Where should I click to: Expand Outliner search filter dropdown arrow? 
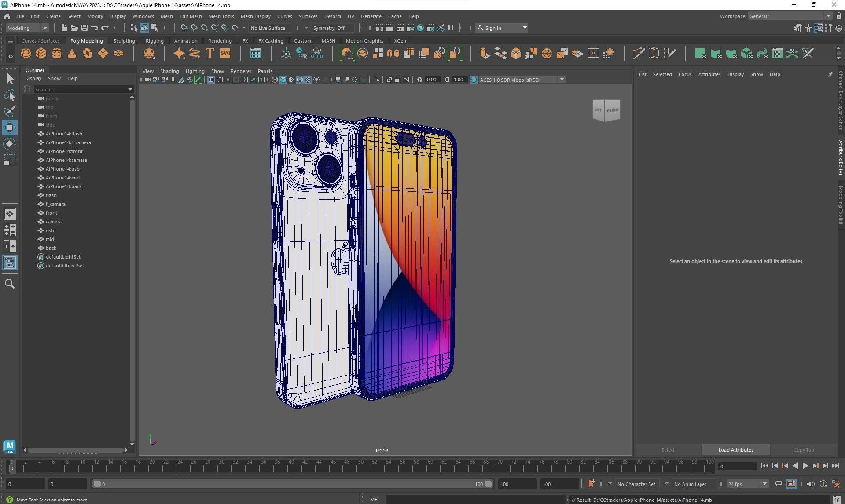(x=130, y=89)
